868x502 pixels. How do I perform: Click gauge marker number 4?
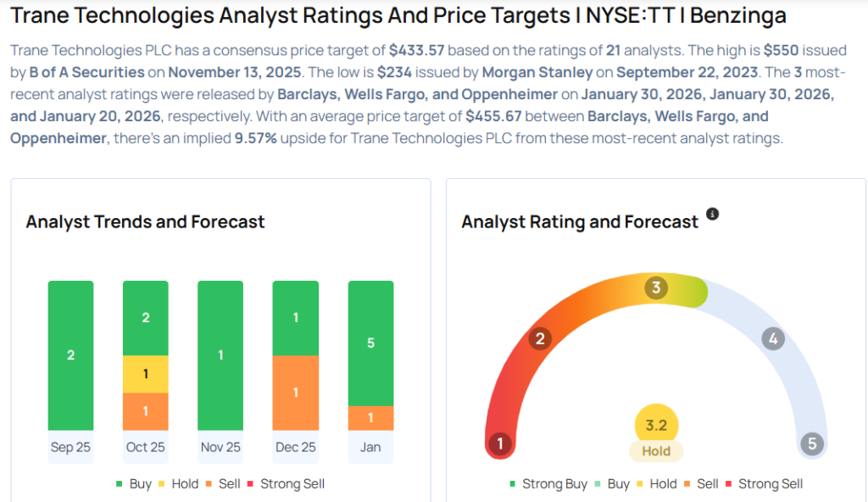[772, 339]
